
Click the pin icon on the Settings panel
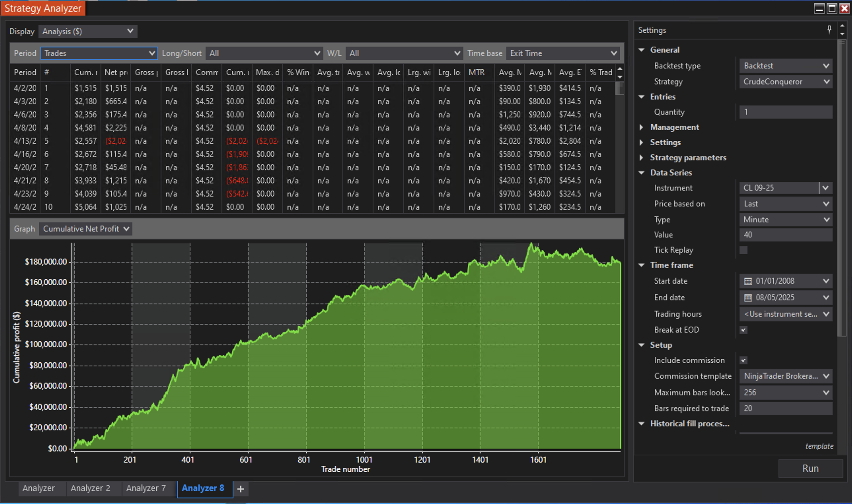pyautogui.click(x=829, y=30)
